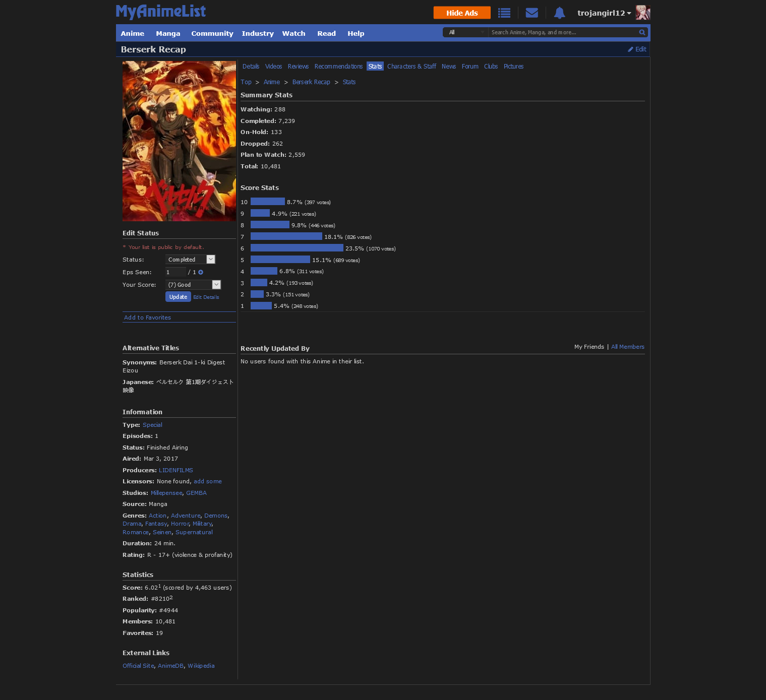Open the anime list icon in header

504,13
